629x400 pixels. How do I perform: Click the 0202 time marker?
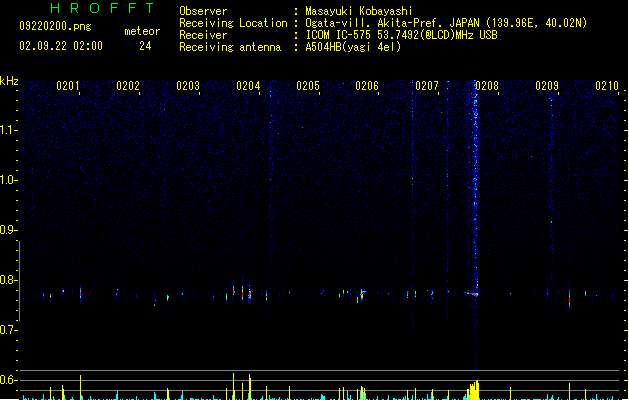[x=128, y=86]
